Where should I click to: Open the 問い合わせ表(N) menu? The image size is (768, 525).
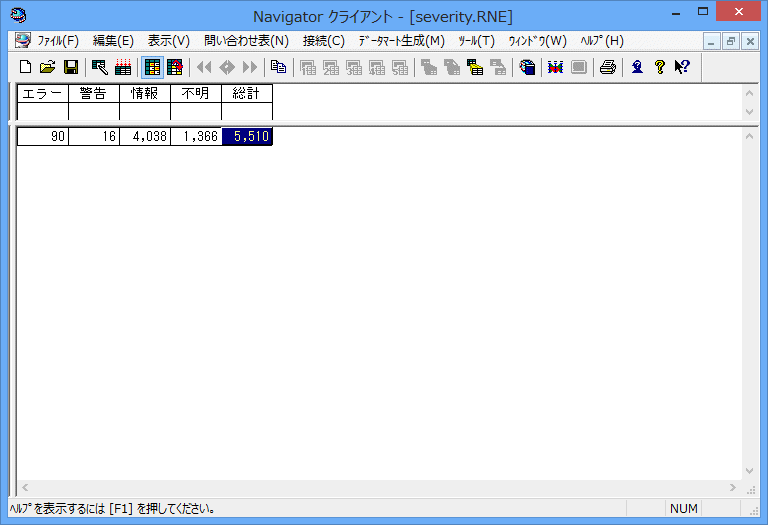[x=246, y=41]
